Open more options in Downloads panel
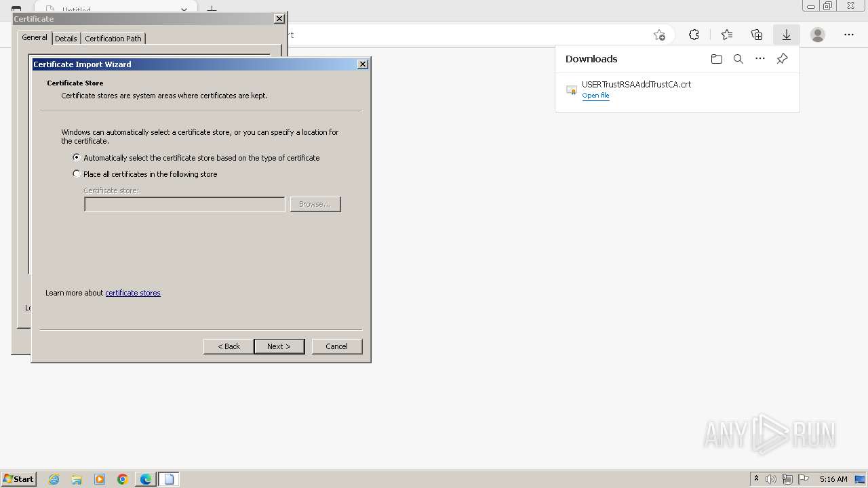 [x=760, y=59]
